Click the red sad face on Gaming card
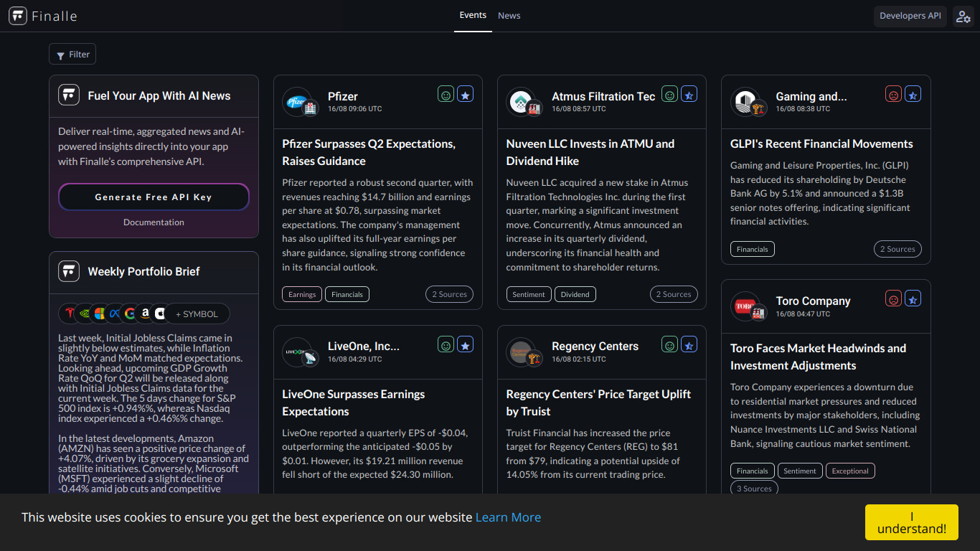This screenshot has height=551, width=980. [x=893, y=94]
